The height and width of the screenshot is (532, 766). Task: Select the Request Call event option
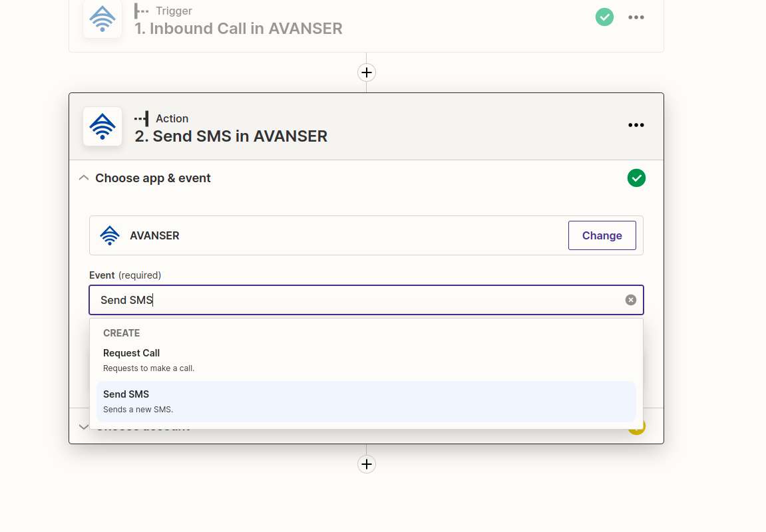pos(367,360)
